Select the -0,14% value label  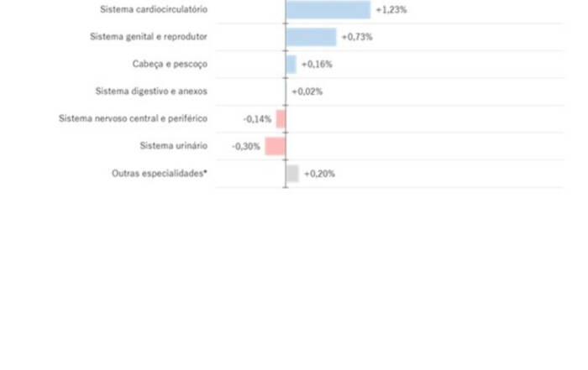[257, 119]
